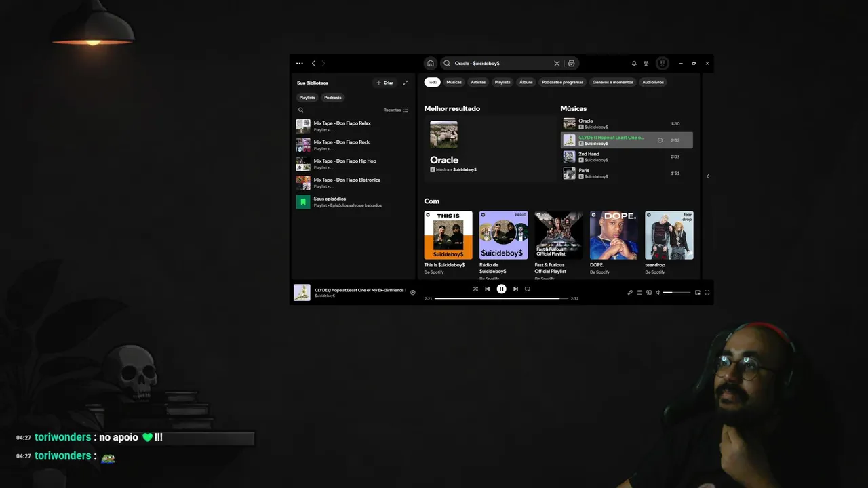The height and width of the screenshot is (488, 868).
Task: Open the friends activity icon
Action: tap(646, 63)
